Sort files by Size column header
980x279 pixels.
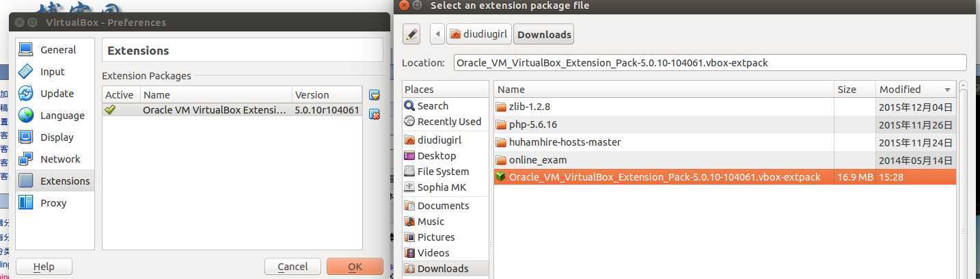click(855, 89)
